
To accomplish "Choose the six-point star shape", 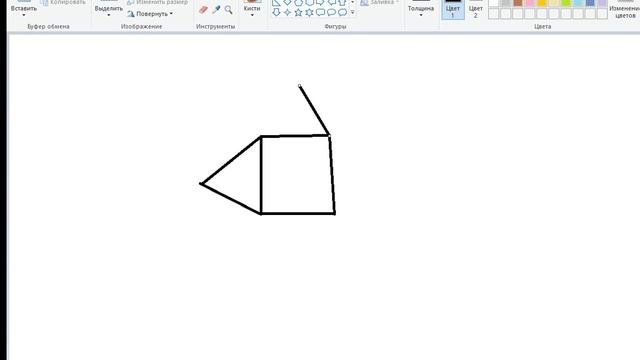I will tap(309, 12).
